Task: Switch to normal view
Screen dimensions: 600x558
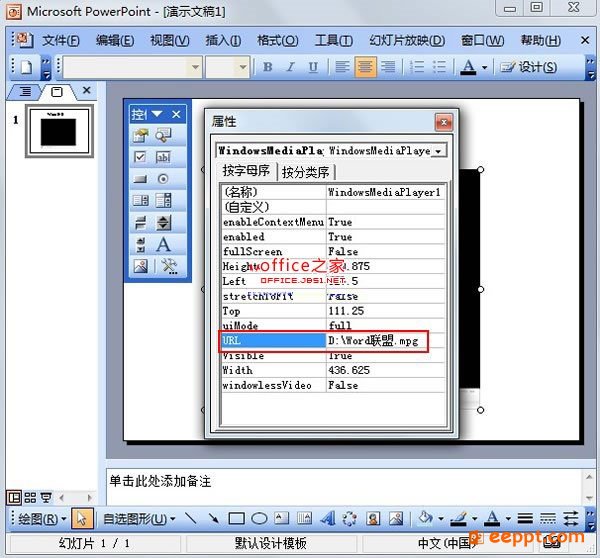Action: coord(14,498)
